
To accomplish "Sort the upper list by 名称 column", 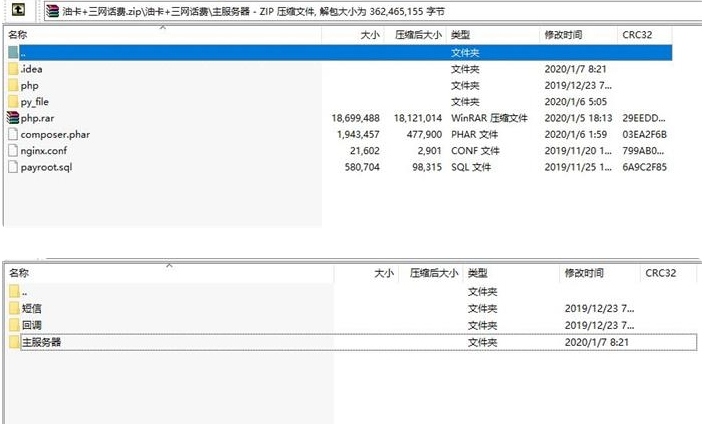I will [18, 35].
